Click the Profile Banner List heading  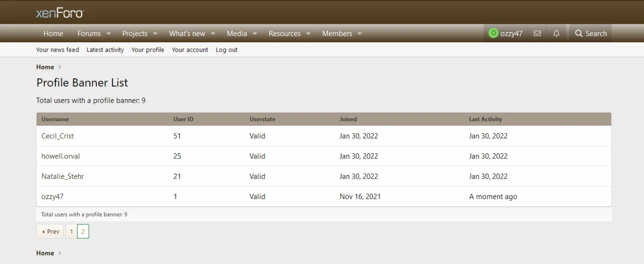pyautogui.click(x=83, y=82)
